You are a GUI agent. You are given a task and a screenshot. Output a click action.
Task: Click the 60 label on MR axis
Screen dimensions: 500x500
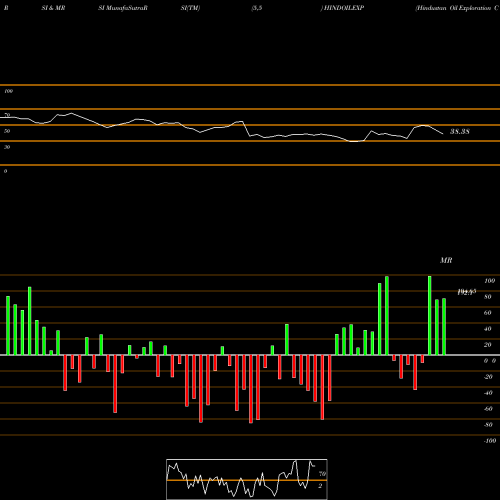pos(488,313)
